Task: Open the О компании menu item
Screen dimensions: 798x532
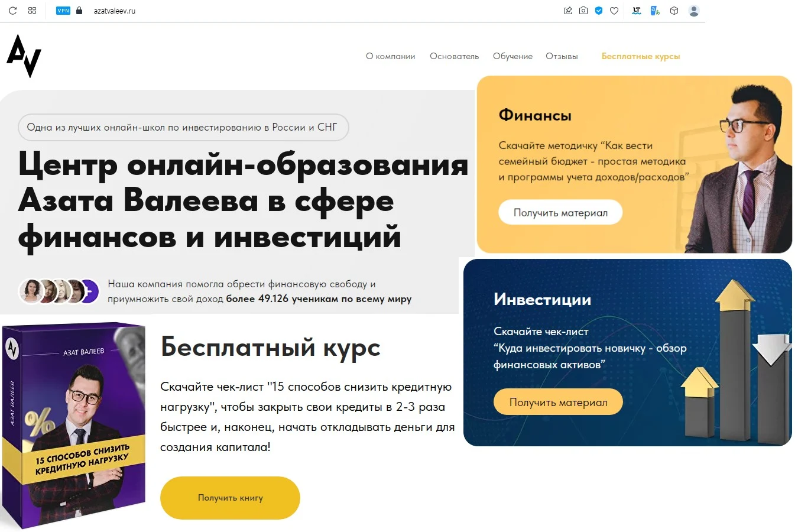Action: (390, 56)
